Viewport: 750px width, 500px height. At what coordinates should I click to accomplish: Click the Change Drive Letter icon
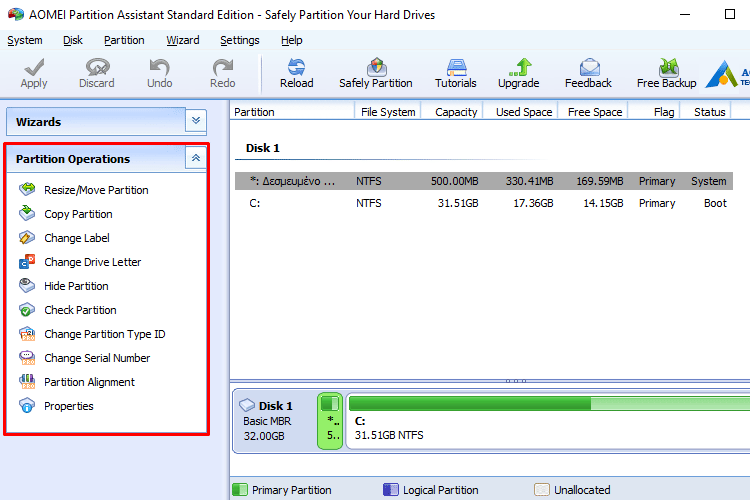pos(27,261)
